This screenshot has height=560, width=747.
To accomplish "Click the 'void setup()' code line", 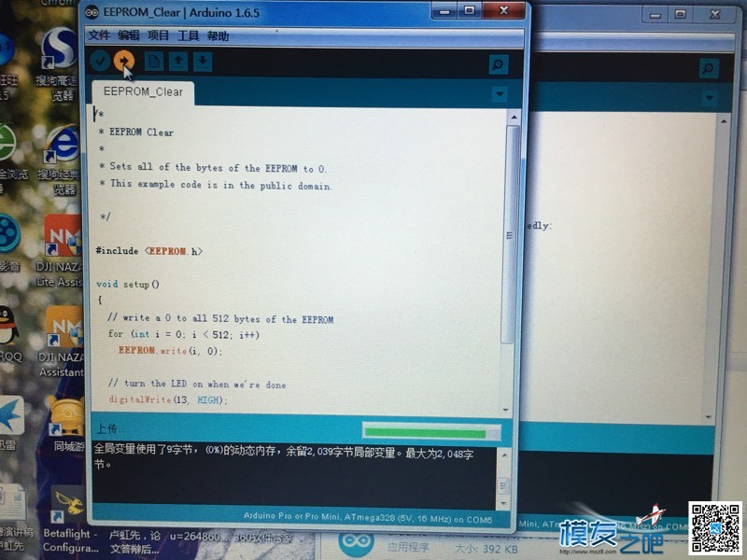I will 128,285.
